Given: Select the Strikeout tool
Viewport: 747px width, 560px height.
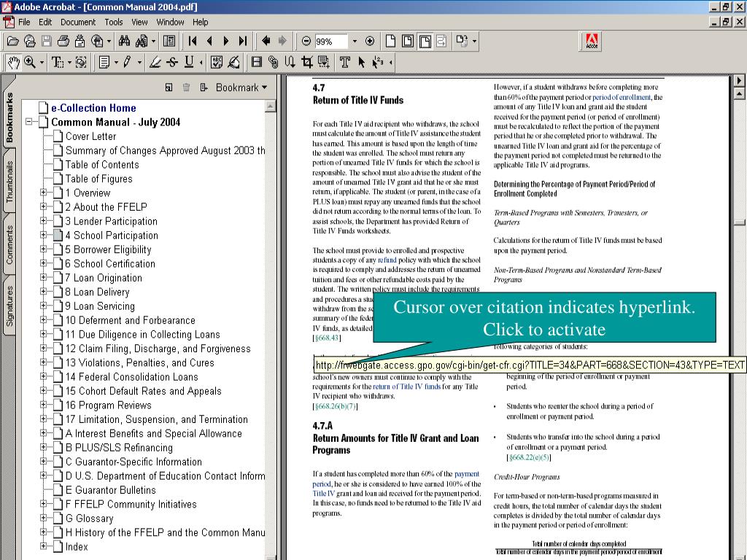Looking at the screenshot, I should point(172,63).
